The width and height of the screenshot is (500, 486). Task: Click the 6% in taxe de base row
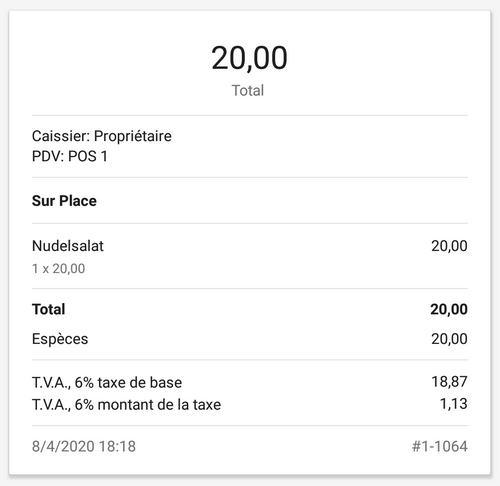84,383
